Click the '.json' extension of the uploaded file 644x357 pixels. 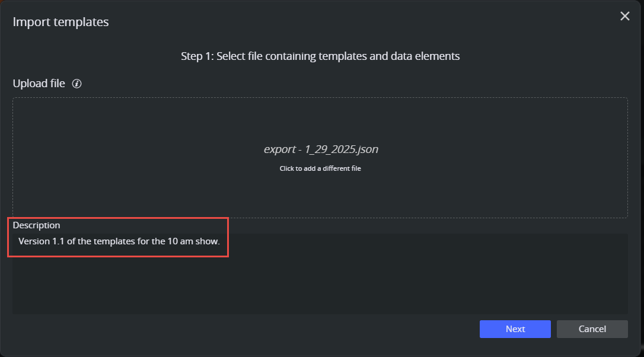click(x=366, y=149)
